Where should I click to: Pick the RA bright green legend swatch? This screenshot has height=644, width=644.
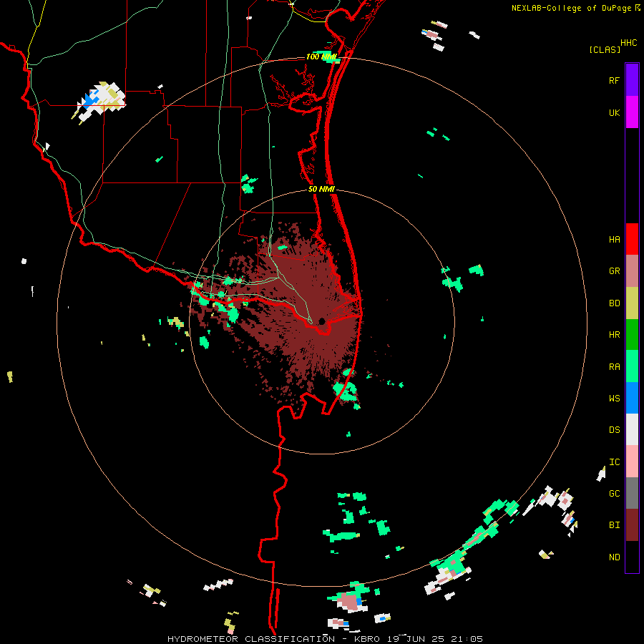[632, 366]
